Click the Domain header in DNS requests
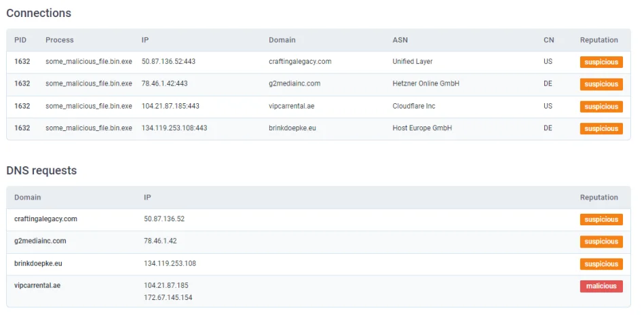 pos(28,197)
